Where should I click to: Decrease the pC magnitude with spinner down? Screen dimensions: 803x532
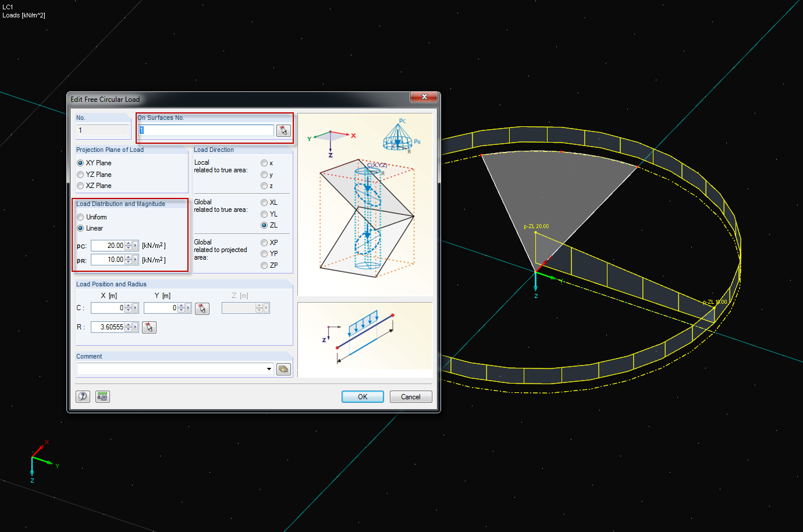click(x=129, y=248)
